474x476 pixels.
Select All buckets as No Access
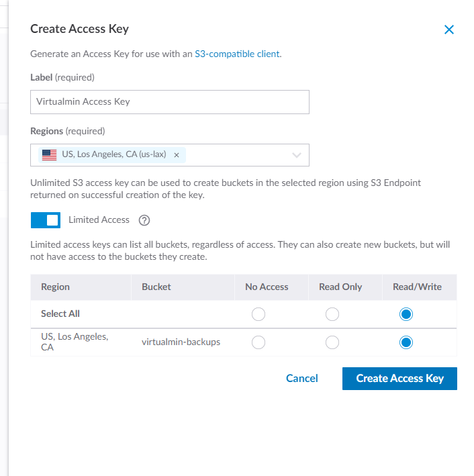point(258,314)
